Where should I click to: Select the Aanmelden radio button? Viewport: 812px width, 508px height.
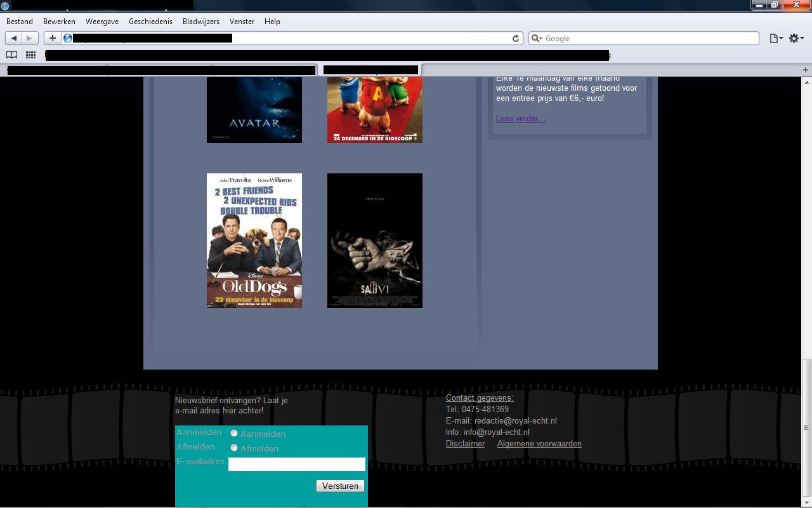click(x=234, y=433)
